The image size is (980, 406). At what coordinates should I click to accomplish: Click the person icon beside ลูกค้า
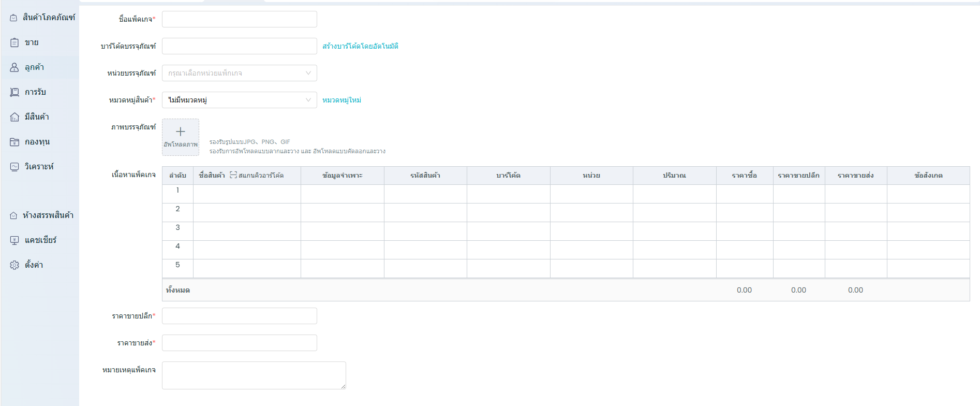[14, 67]
